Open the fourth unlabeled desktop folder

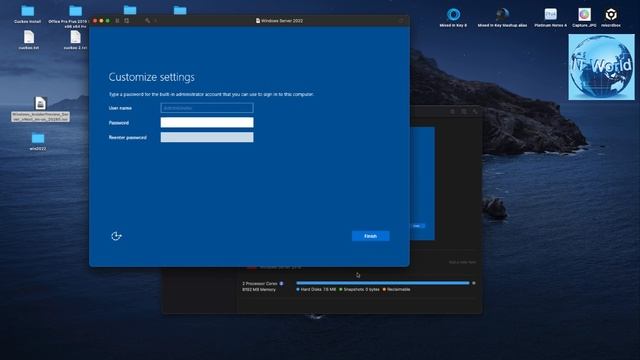[x=180, y=10]
